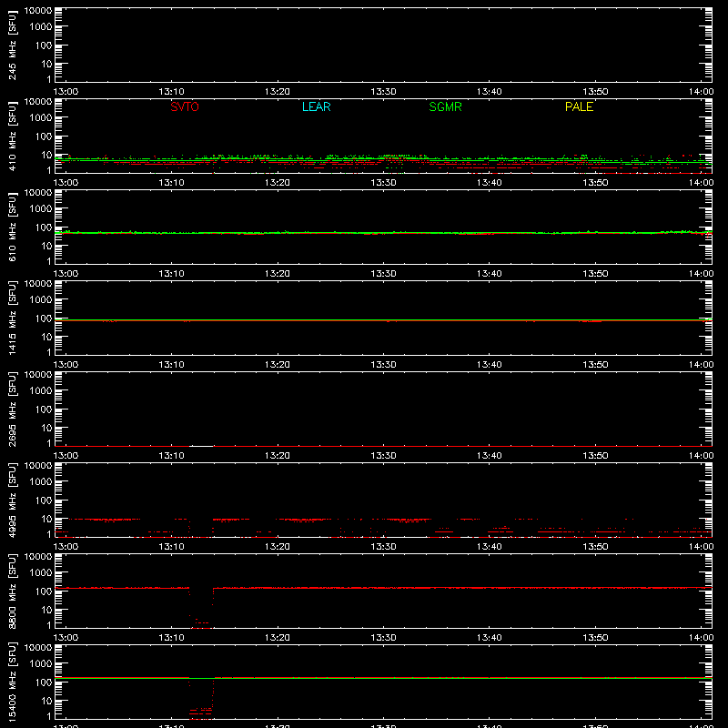Click the yellow PALE station label
Screen dimensions: 728x728
click(x=579, y=106)
